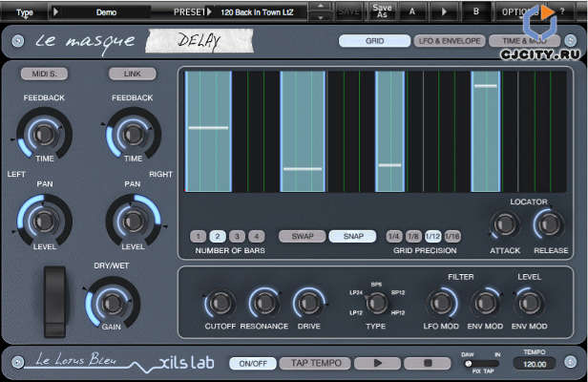This screenshot has height=382, width=588.
Task: Open the Type bank dropdown arrow
Action: click(55, 11)
